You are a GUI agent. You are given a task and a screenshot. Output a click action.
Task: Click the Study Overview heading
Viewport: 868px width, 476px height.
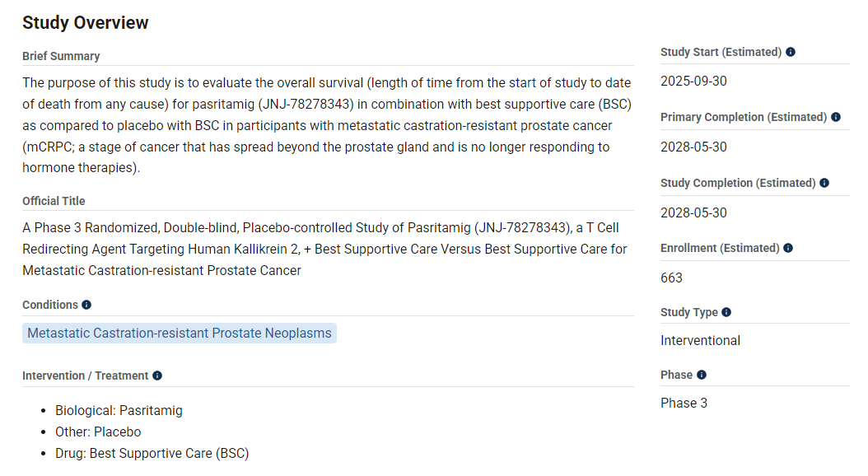pyautogui.click(x=86, y=23)
